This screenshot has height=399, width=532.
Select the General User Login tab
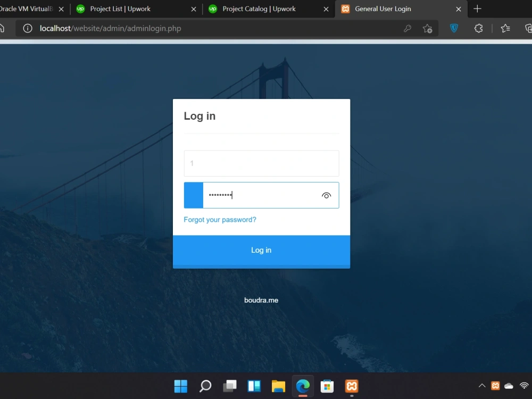(383, 9)
